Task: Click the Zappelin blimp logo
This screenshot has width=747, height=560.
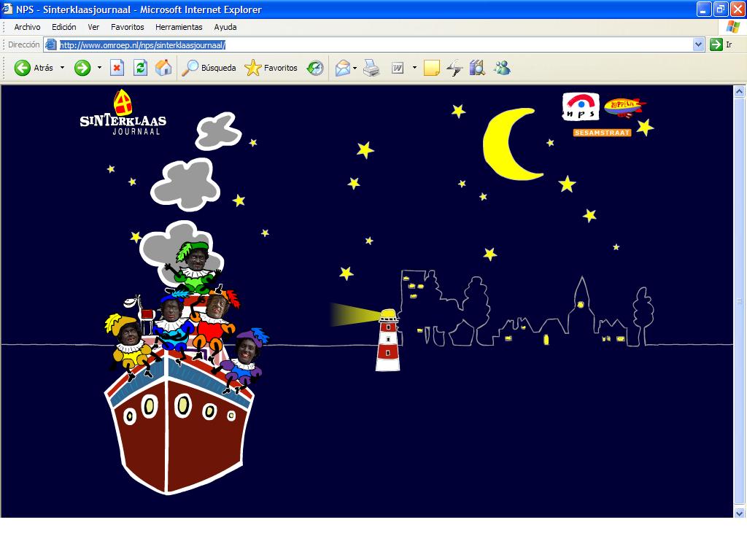Action: coord(624,107)
